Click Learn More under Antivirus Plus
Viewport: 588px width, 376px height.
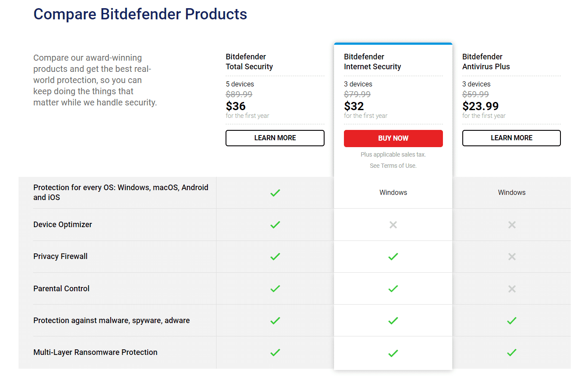pos(511,138)
